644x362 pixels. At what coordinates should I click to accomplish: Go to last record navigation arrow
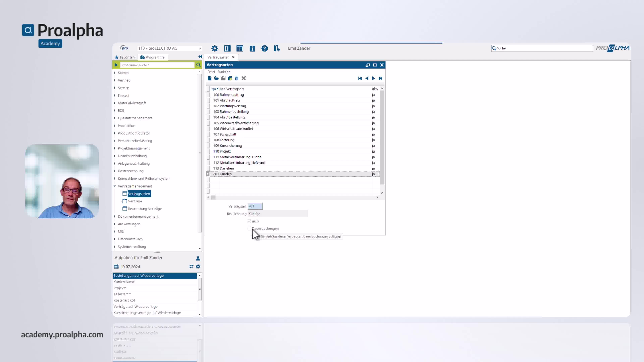(380, 78)
